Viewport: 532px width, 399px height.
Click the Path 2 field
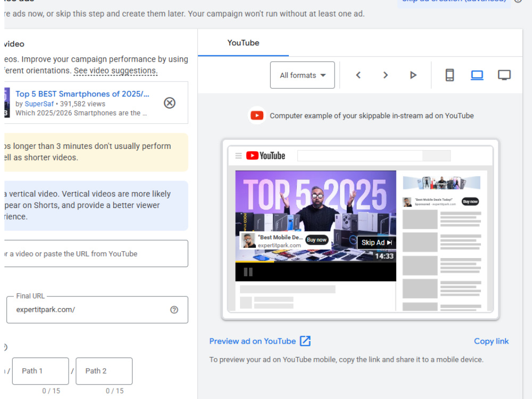(104, 371)
